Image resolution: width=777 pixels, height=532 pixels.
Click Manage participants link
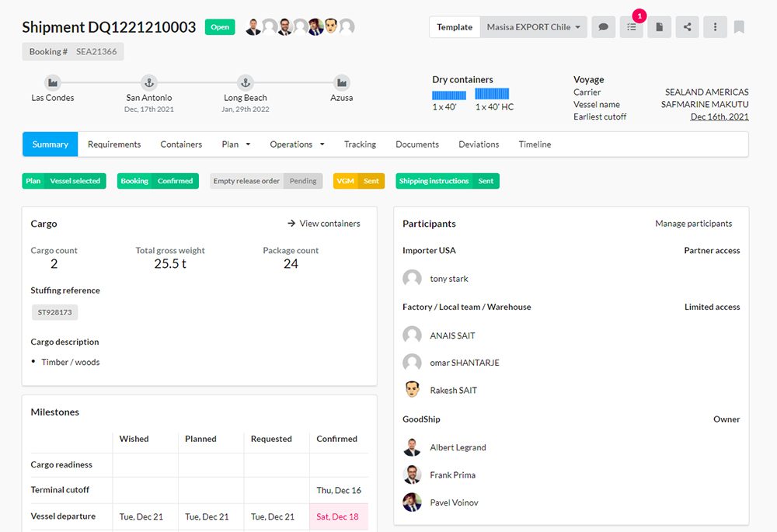[693, 224]
